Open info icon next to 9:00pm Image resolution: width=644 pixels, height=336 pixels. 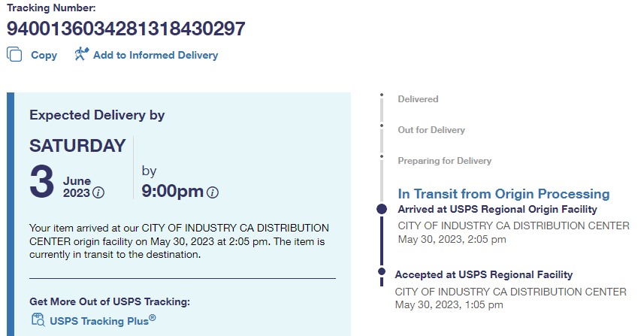[213, 192]
